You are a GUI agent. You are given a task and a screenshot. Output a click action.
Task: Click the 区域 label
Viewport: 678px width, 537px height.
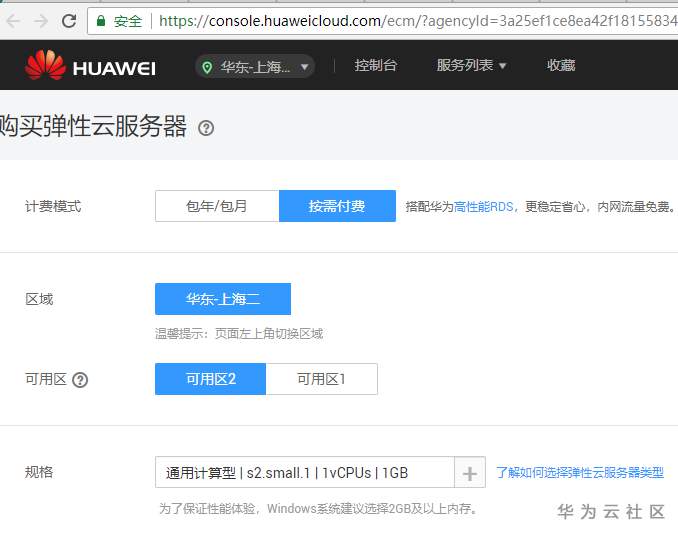click(x=39, y=299)
